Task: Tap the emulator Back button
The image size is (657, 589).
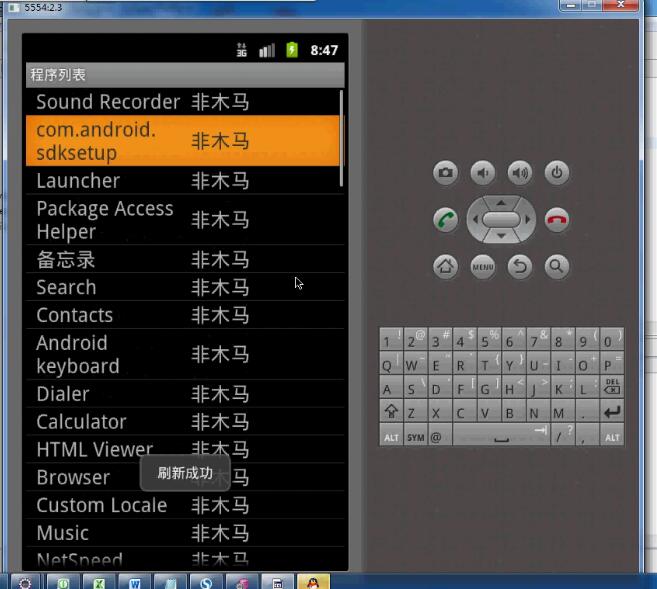Action: 520,266
